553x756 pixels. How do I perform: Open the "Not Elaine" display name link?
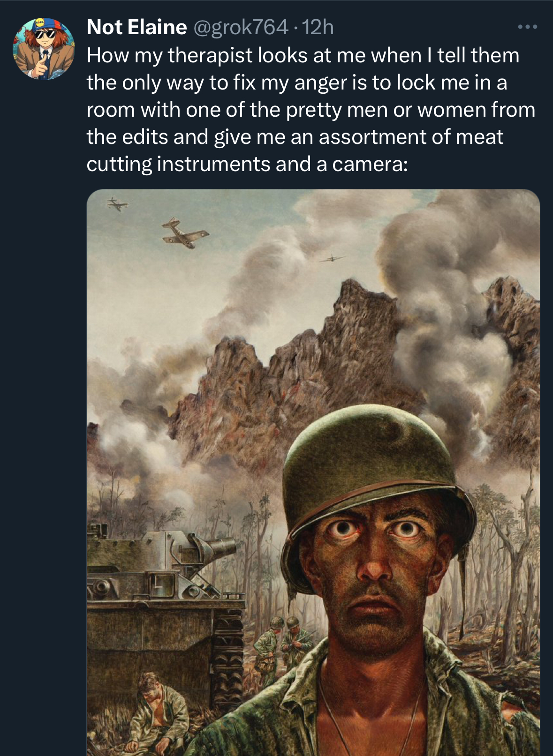click(136, 28)
